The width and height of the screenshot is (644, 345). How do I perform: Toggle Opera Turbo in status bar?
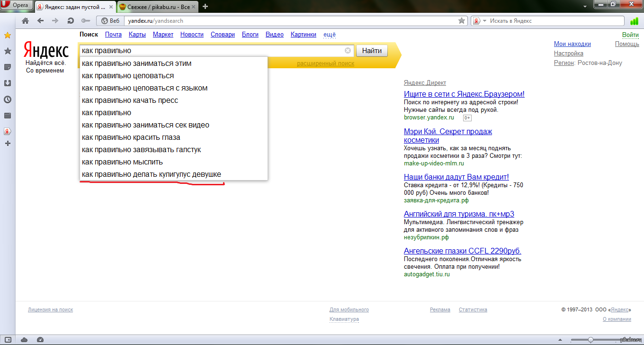[x=40, y=339]
